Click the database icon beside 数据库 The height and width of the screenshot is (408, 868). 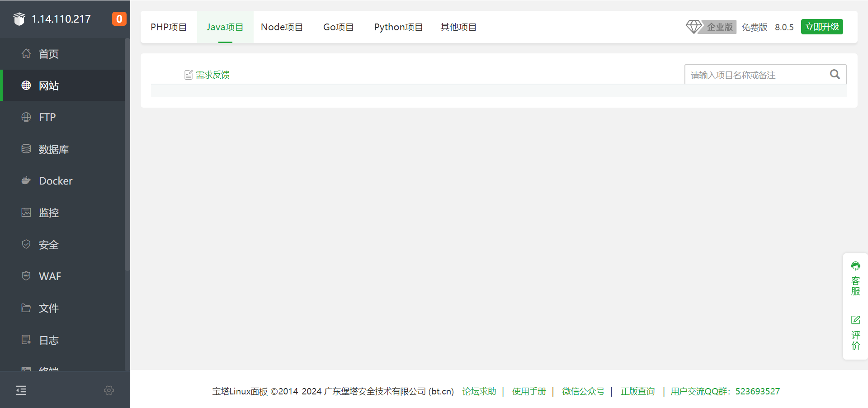pyautogui.click(x=26, y=148)
